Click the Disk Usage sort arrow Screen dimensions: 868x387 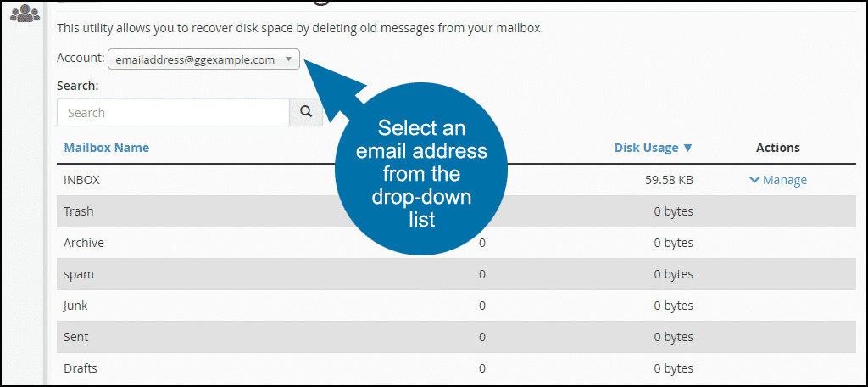tap(687, 148)
